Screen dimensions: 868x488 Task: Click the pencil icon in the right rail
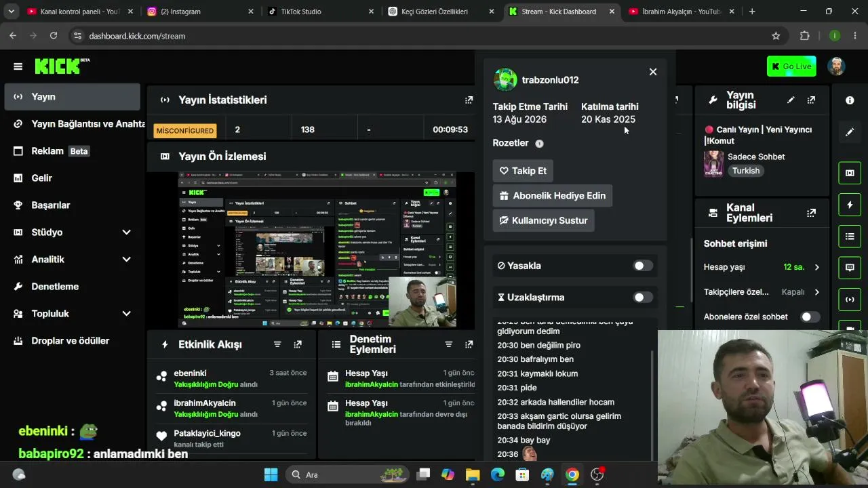pyautogui.click(x=850, y=132)
